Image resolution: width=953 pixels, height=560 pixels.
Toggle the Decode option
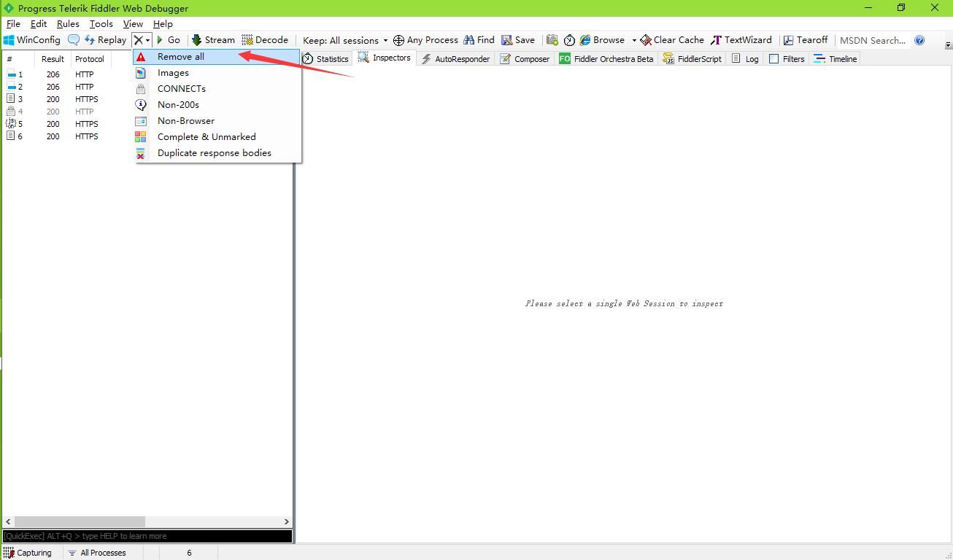coord(265,40)
